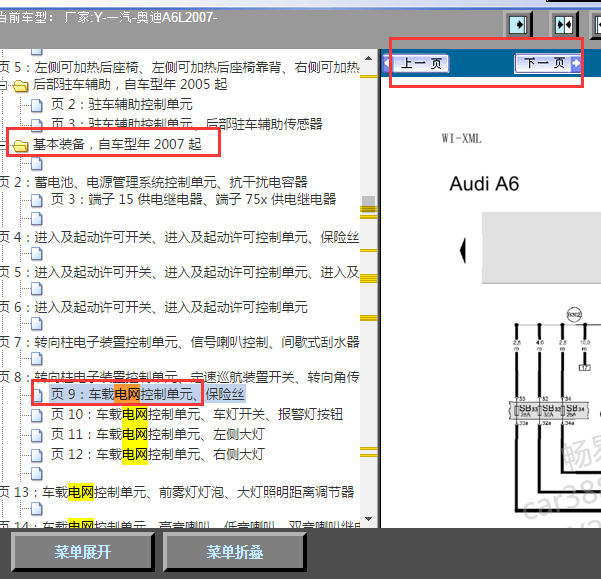Select 页 9：车载电网控制单元、保险丝
601x579 pixels.
point(148,394)
